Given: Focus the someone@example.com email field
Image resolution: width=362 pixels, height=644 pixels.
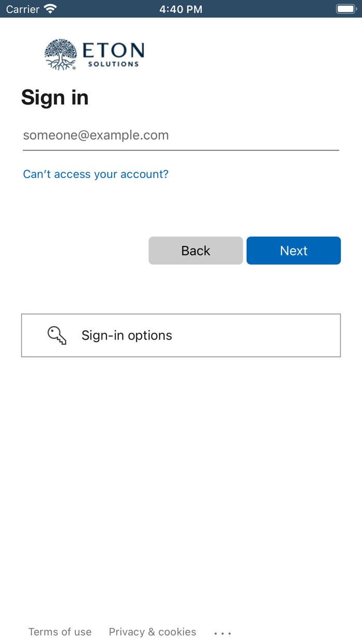Looking at the screenshot, I should point(180,136).
